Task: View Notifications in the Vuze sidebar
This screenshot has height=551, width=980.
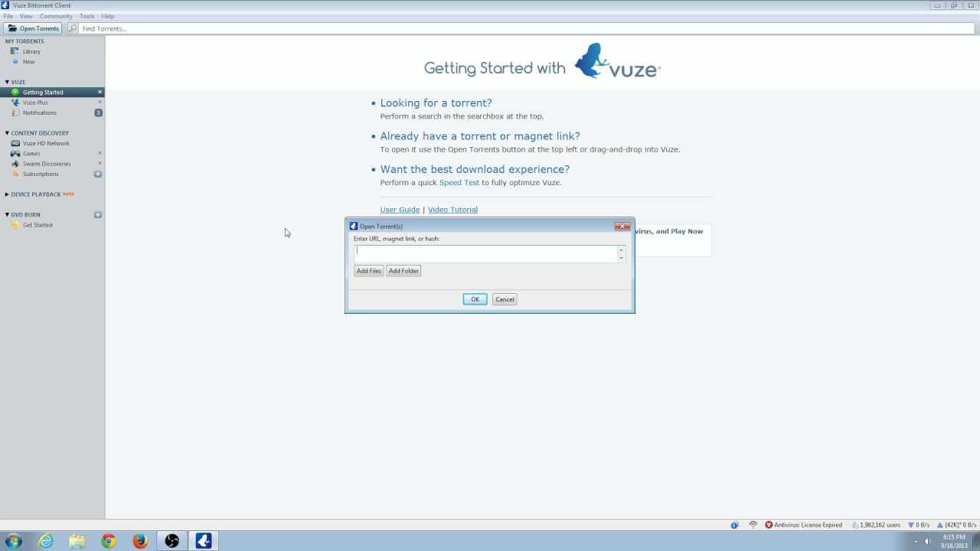Action: (39, 112)
